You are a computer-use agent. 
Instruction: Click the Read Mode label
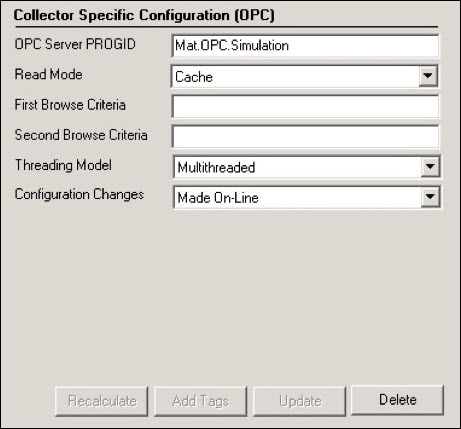[49, 74]
